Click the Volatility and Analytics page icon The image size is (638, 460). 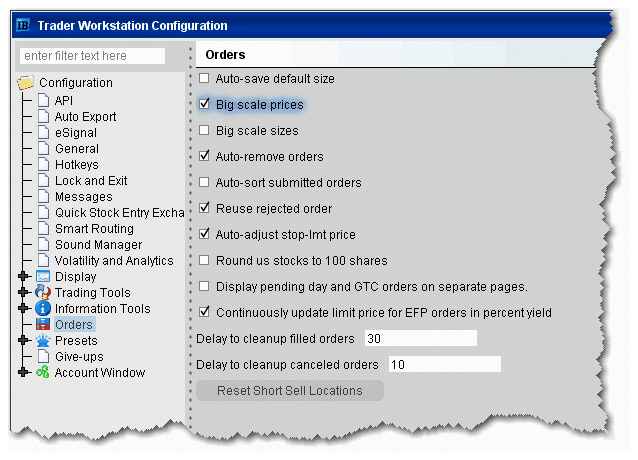[x=43, y=260]
